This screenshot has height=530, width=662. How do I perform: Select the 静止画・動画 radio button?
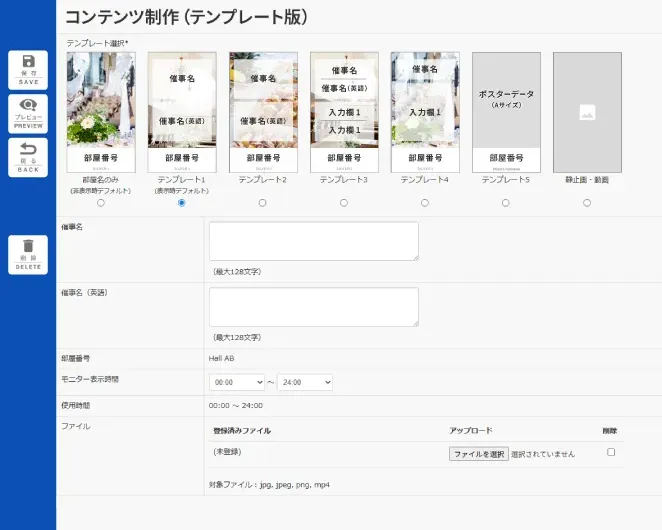coord(587,203)
